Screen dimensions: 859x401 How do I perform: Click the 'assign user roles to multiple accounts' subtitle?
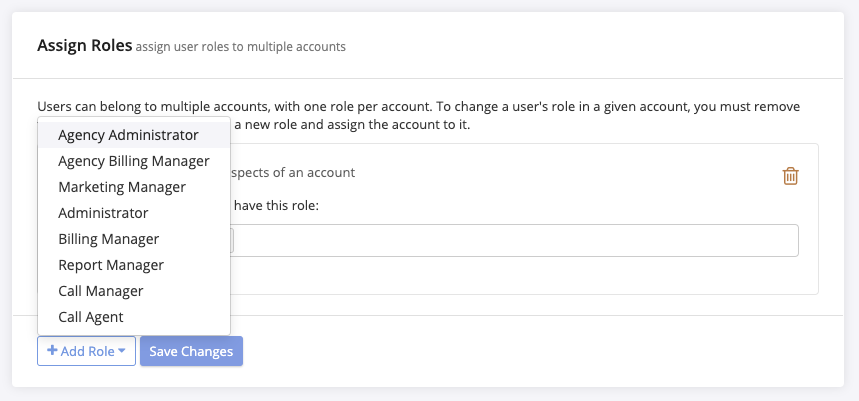[x=241, y=46]
